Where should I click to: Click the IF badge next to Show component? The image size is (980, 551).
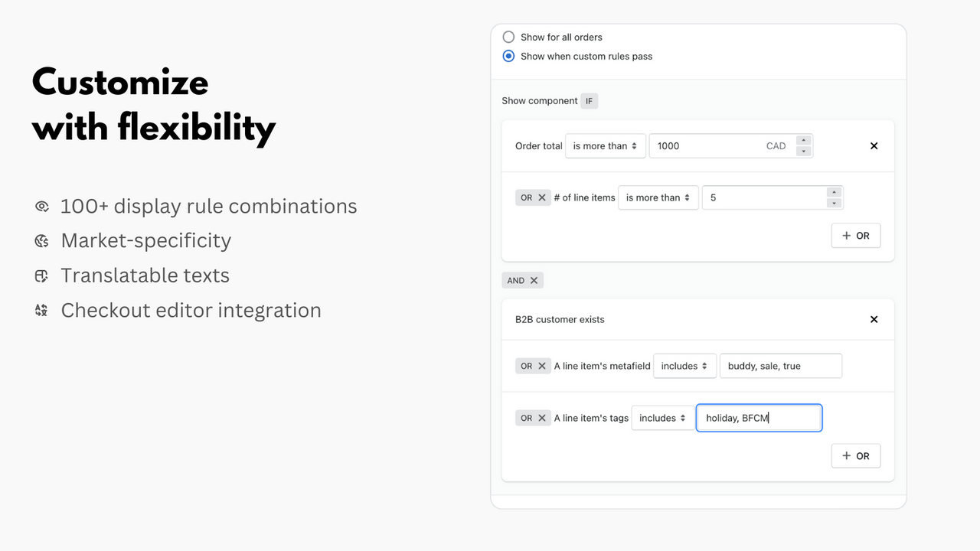[x=589, y=100]
